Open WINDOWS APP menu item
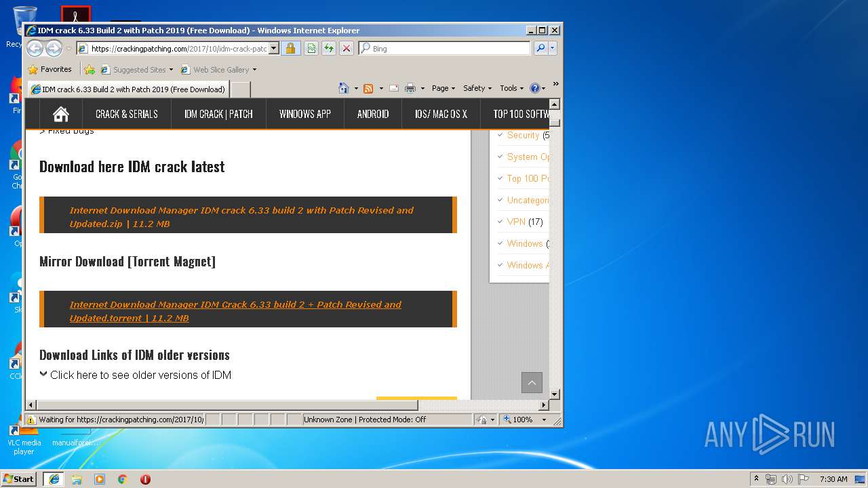868x488 pixels. (x=305, y=114)
